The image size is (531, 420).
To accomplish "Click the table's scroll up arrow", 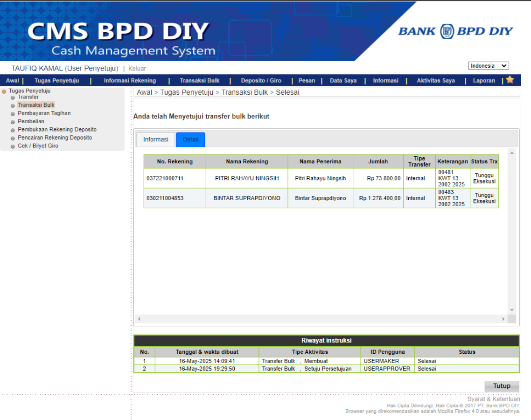I will tap(512, 153).
